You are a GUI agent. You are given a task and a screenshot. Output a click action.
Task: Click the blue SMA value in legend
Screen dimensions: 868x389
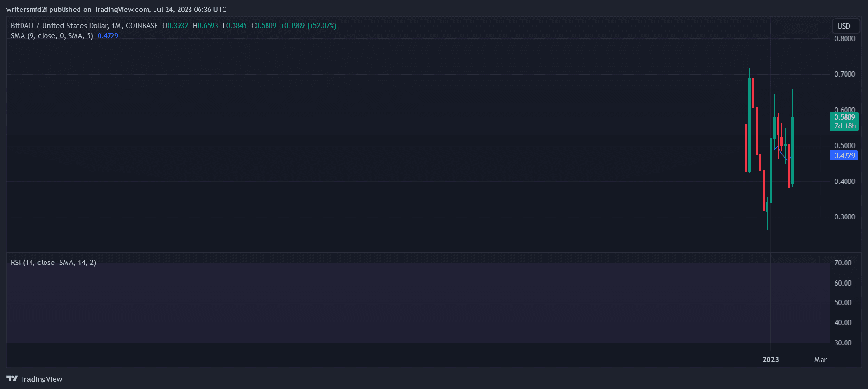click(108, 36)
